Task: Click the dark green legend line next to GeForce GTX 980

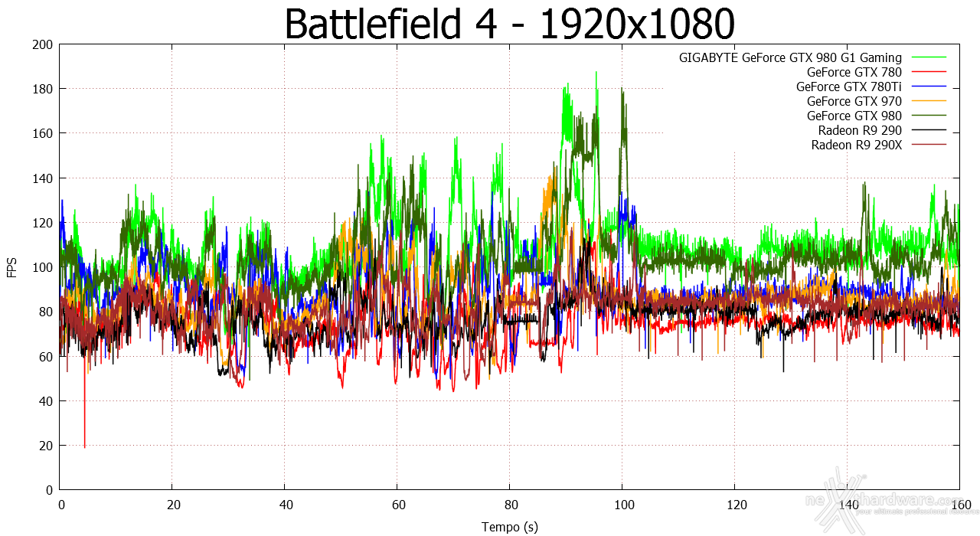Action: (928, 116)
